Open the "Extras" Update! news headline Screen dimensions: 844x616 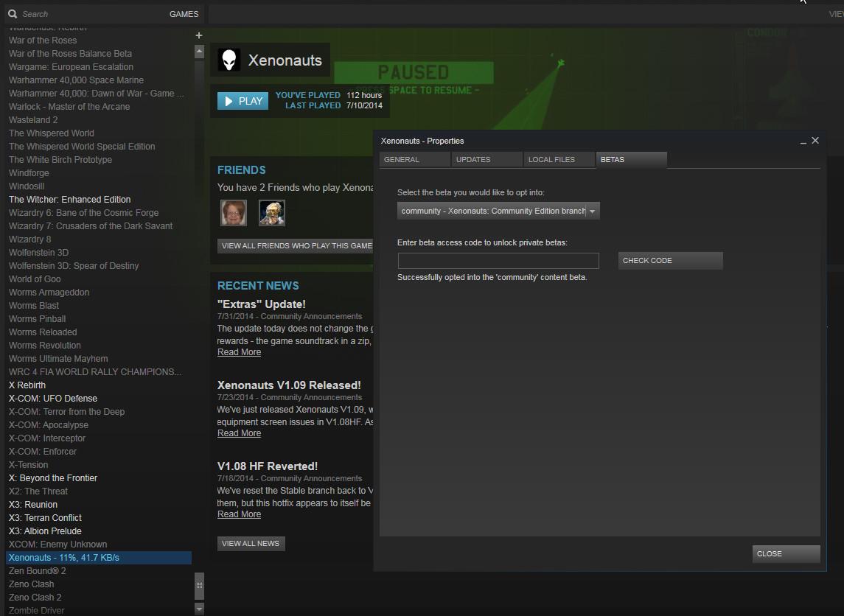pyautogui.click(x=262, y=304)
